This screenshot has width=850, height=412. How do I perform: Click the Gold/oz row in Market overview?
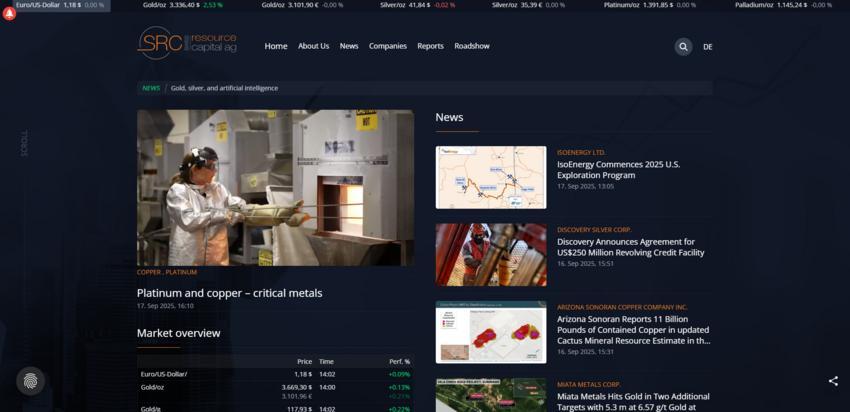pyautogui.click(x=275, y=391)
